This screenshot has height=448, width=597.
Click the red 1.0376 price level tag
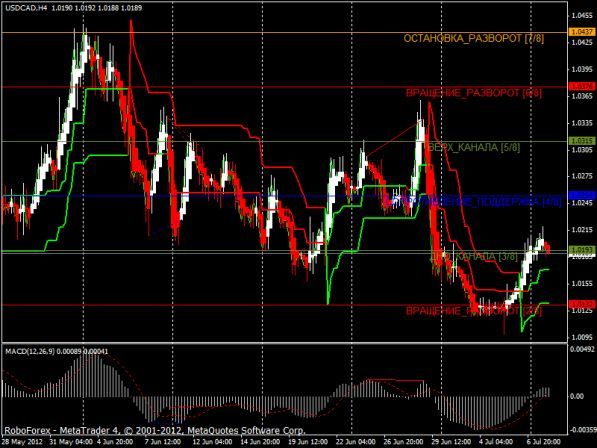pyautogui.click(x=582, y=87)
